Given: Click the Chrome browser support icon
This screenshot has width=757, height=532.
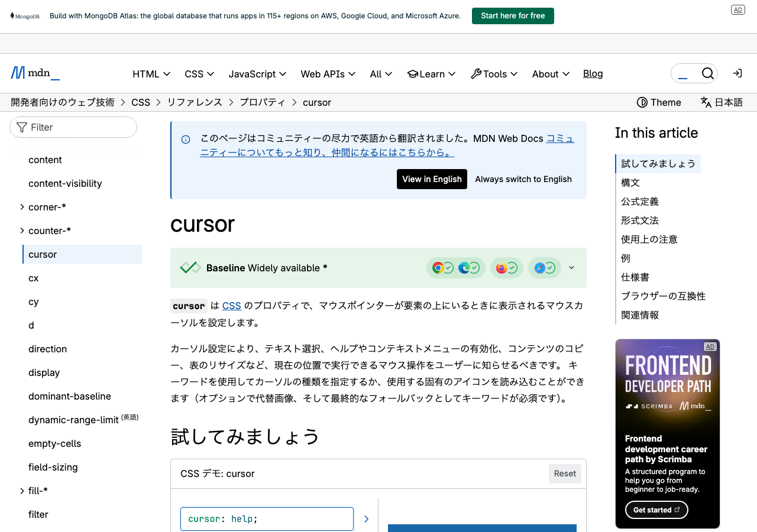Looking at the screenshot, I should point(438,268).
